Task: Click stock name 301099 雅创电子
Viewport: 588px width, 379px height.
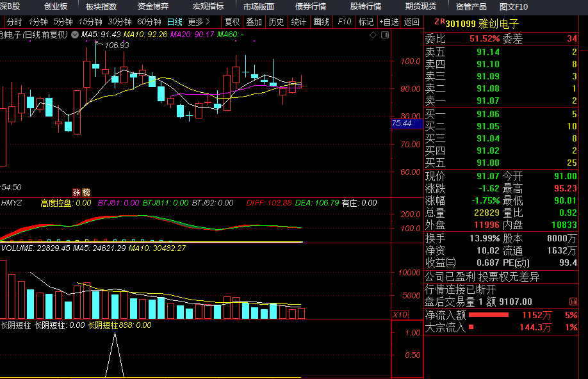Action: pyautogui.click(x=482, y=24)
